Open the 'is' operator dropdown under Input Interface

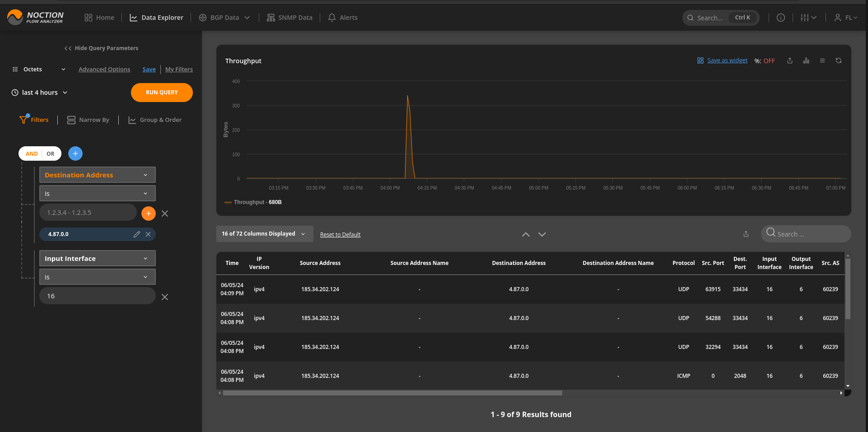coord(98,277)
